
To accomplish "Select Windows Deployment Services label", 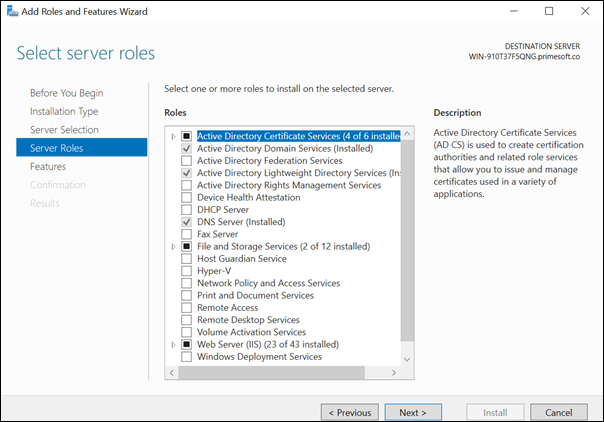I will pos(260,357).
